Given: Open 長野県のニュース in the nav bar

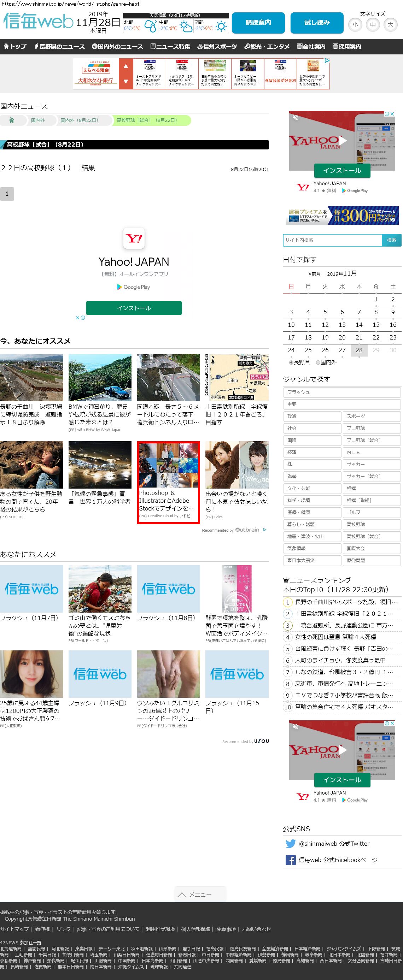Looking at the screenshot, I should (x=59, y=46).
